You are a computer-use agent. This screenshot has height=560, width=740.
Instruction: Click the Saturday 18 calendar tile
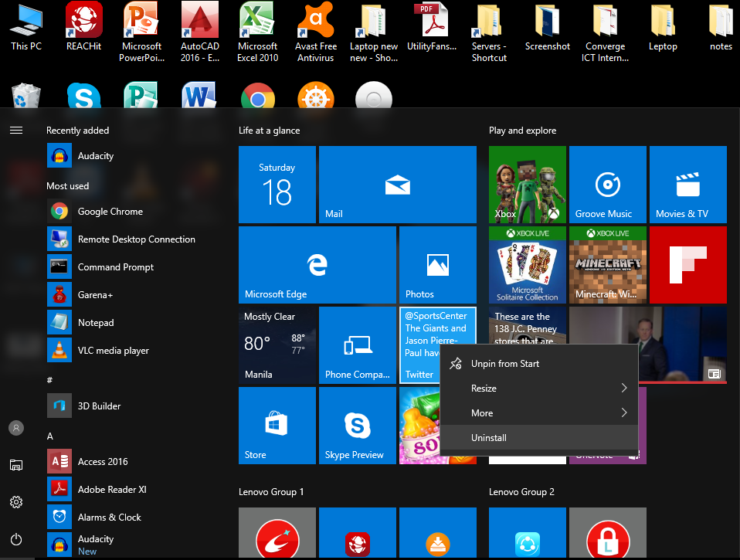click(277, 185)
